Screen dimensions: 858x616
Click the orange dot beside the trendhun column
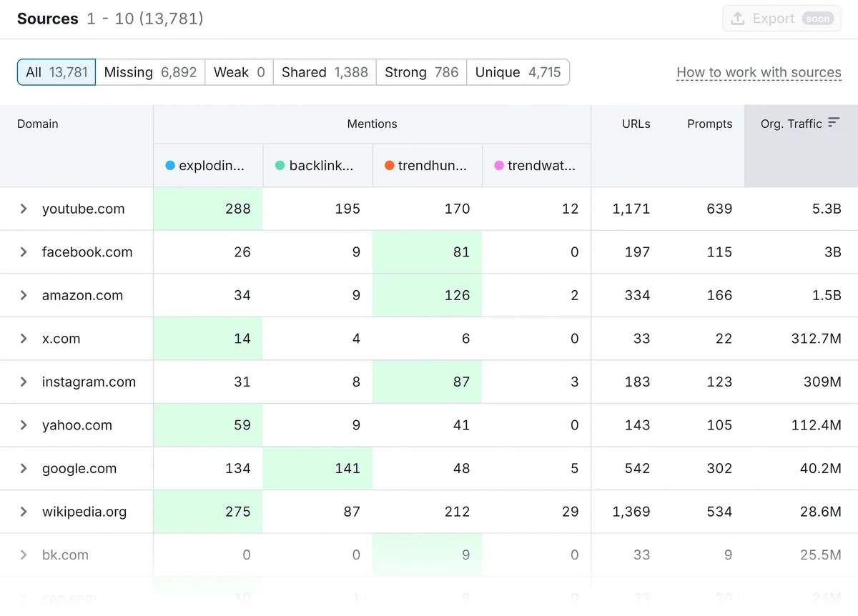[389, 165]
